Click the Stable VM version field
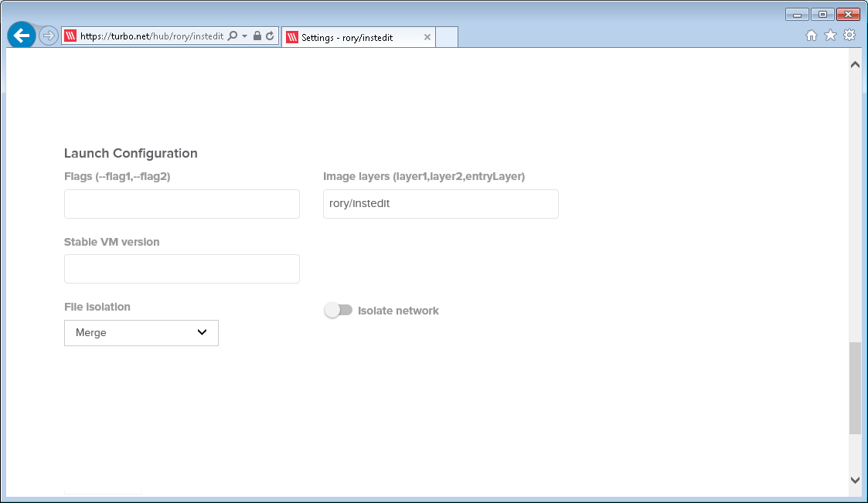The image size is (868, 503). pos(182,268)
